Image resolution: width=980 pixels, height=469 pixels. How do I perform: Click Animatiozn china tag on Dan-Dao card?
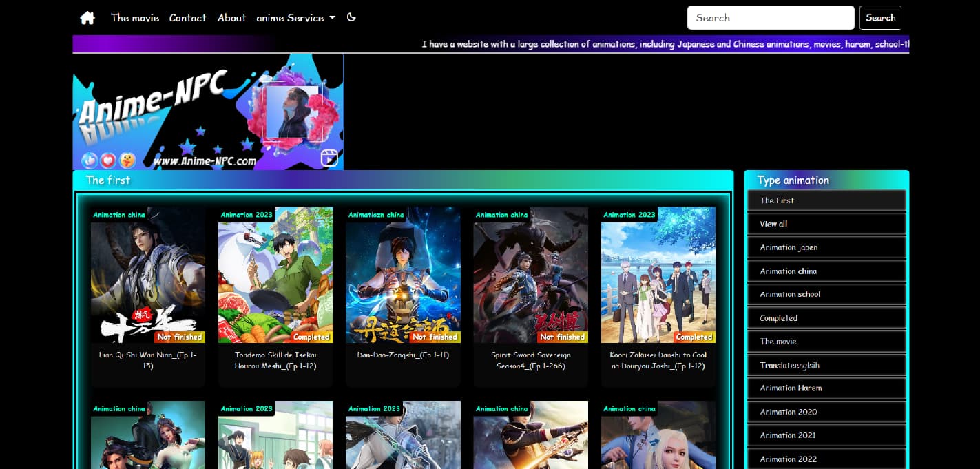(x=376, y=215)
